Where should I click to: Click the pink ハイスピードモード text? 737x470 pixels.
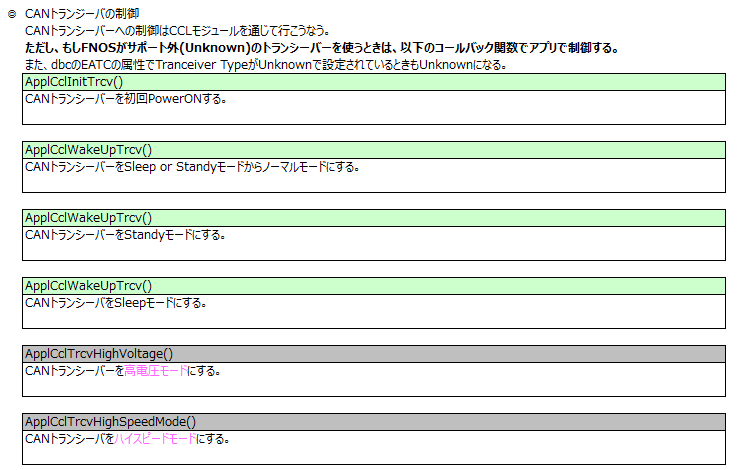tap(156, 439)
